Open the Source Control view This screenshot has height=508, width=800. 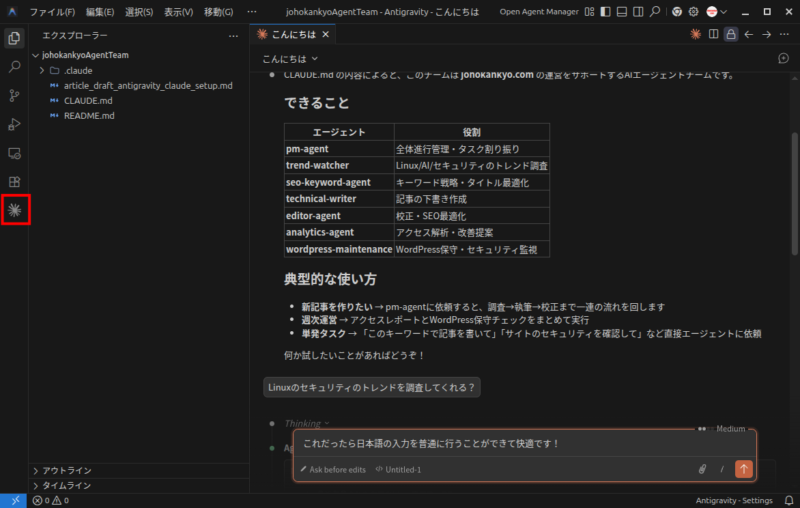(x=15, y=96)
